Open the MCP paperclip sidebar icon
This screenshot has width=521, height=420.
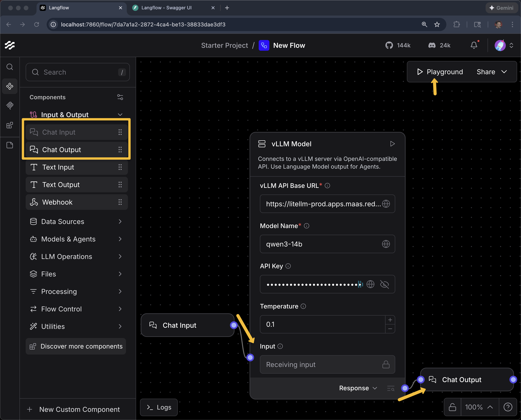(x=10, y=105)
